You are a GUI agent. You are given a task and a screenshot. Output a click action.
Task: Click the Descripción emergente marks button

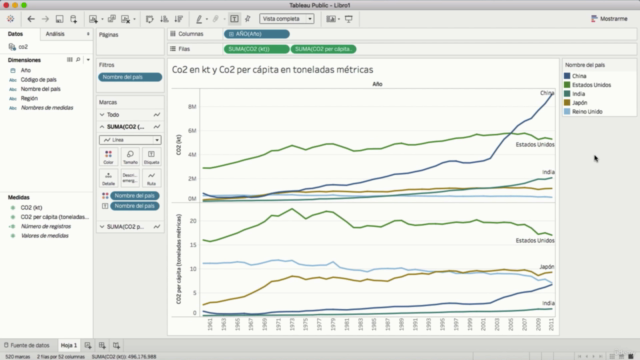[x=130, y=178]
